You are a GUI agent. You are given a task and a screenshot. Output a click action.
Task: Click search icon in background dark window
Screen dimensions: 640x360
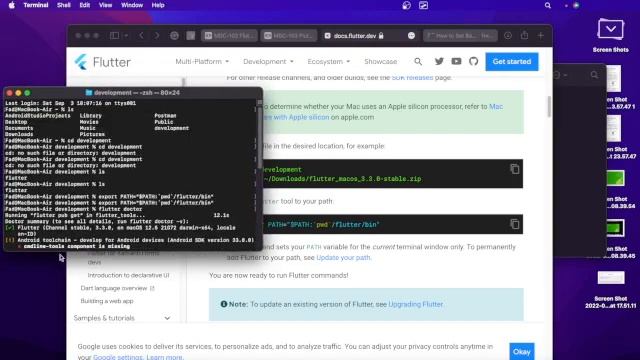594,75
